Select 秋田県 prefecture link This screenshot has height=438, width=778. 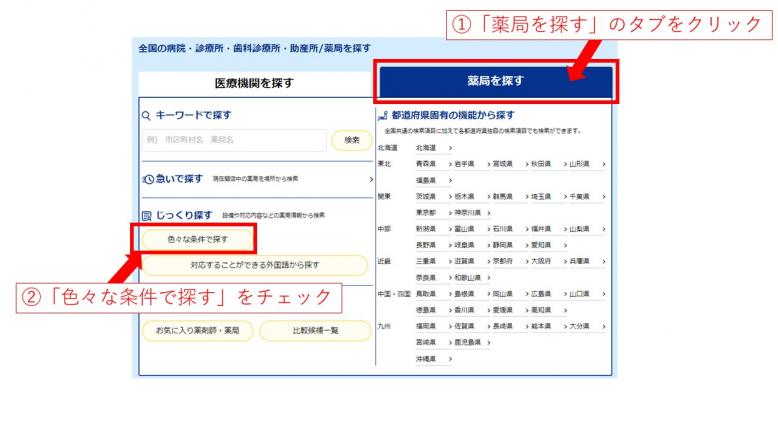549,164
